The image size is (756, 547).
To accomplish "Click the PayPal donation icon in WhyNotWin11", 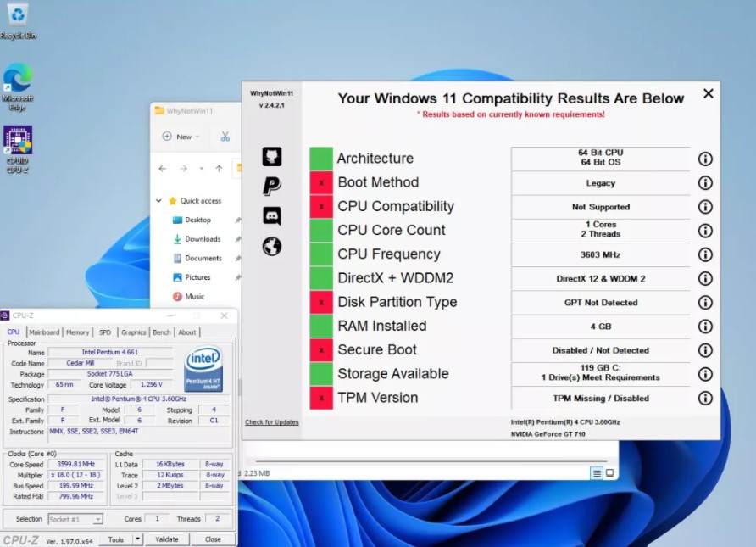I will click(271, 186).
